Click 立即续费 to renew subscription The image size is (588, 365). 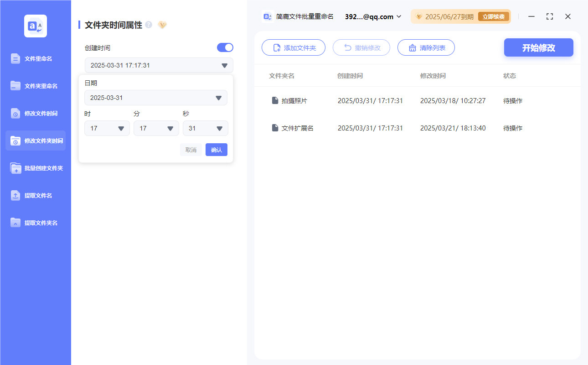pos(494,16)
